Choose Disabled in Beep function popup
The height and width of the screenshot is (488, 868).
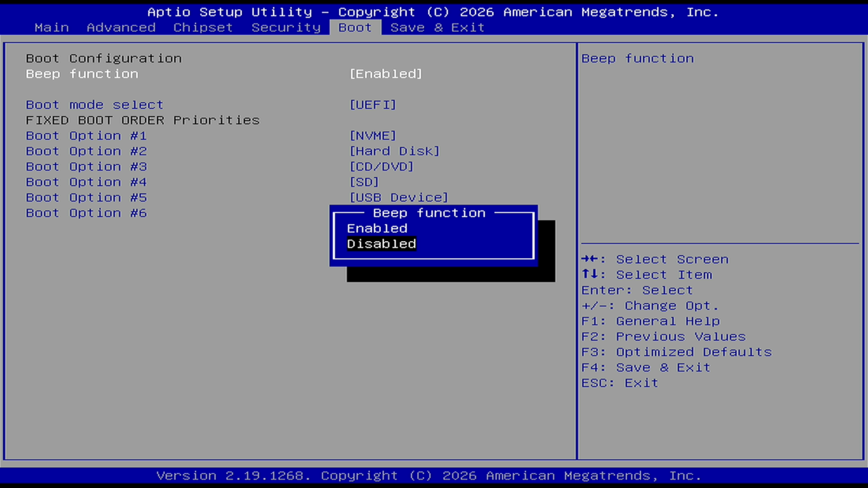[381, 244]
